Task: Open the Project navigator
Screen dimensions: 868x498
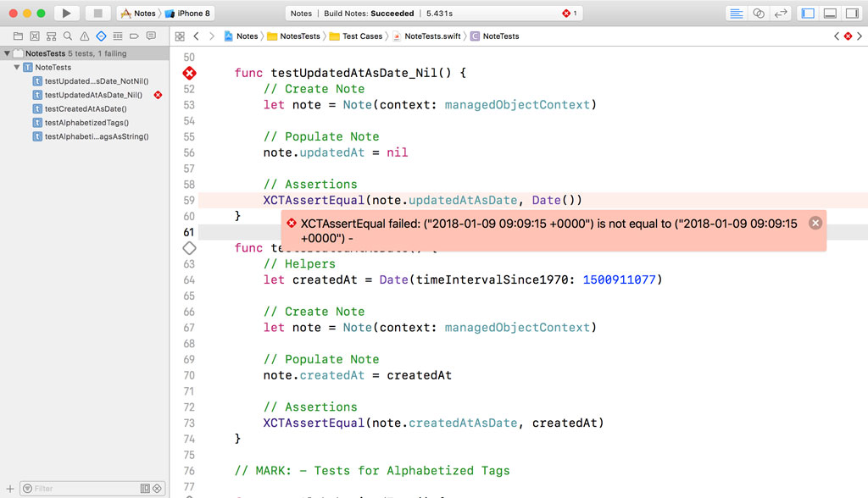Action: click(x=19, y=36)
